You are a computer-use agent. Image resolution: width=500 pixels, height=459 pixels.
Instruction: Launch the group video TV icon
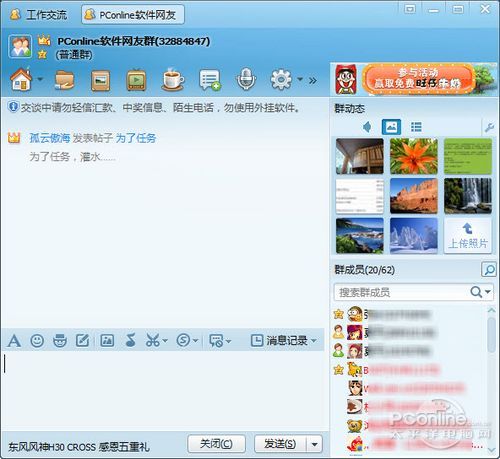pyautogui.click(x=136, y=80)
